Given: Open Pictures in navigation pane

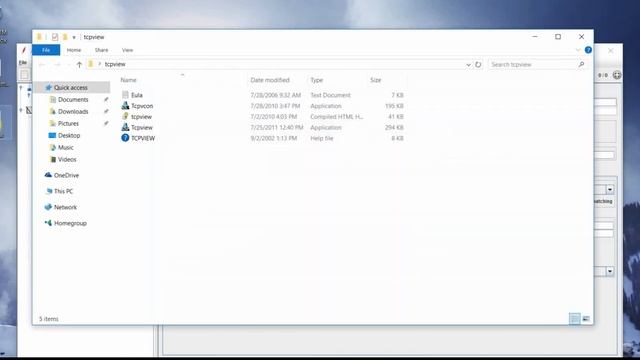Looking at the screenshot, I should click(x=68, y=123).
